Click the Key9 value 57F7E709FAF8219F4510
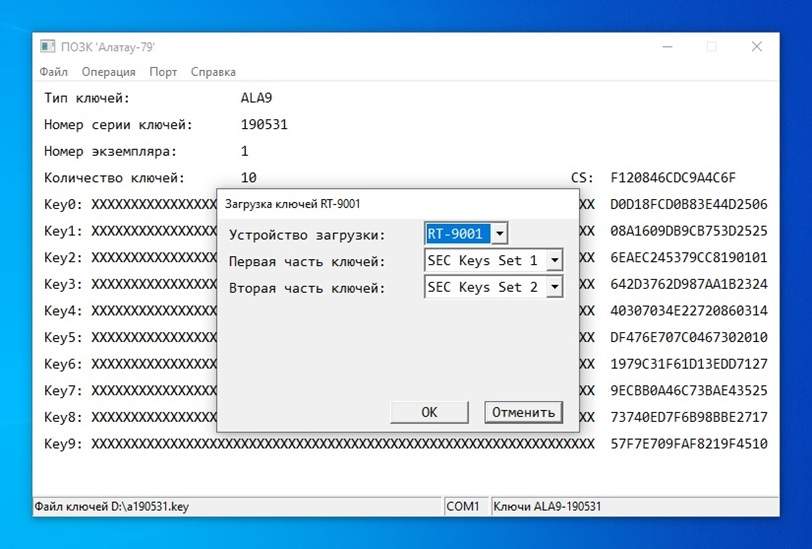The width and height of the screenshot is (812, 549). [x=689, y=444]
